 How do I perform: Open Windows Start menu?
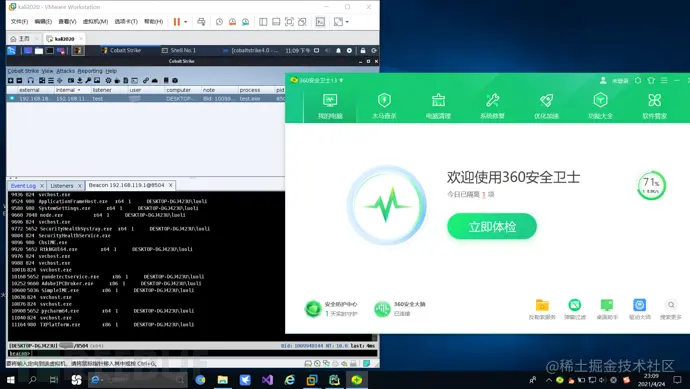11,380
